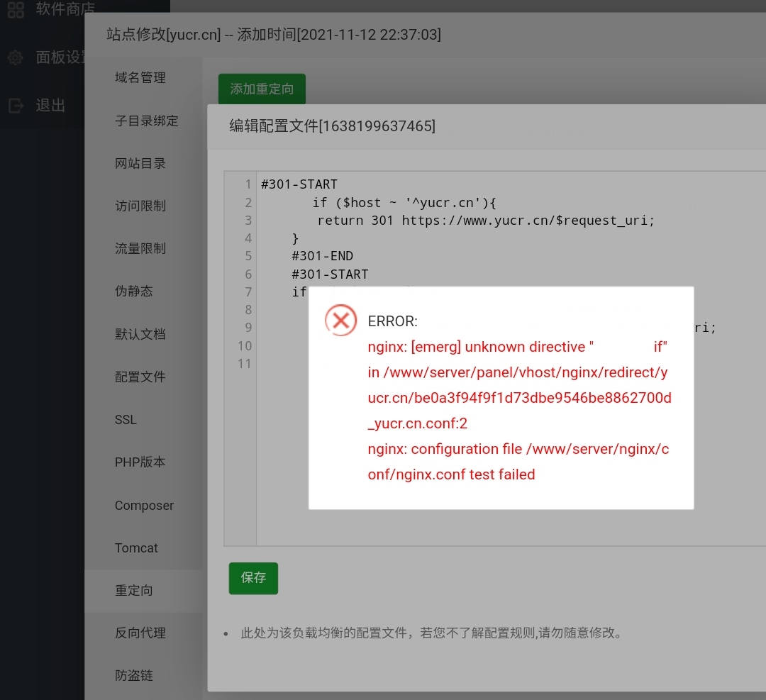Open the PHP版本 tab
Image resolution: width=766 pixels, height=700 pixels.
[140, 462]
